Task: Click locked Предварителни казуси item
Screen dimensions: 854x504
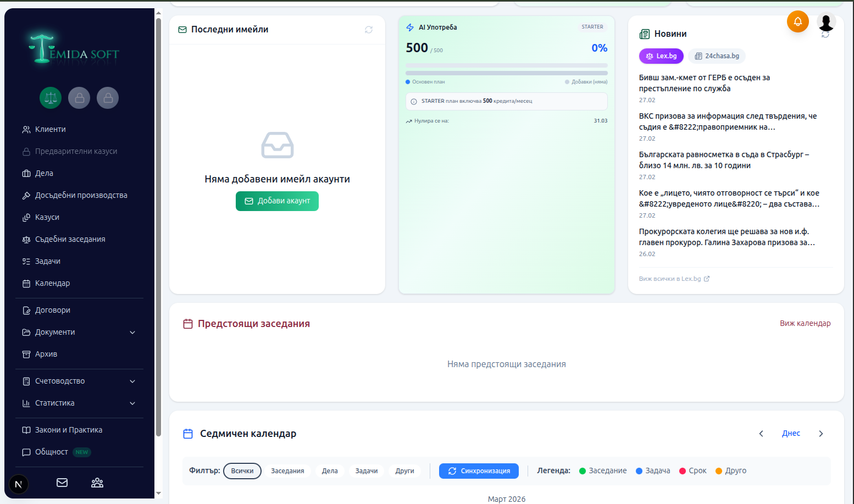Action: coord(80,151)
